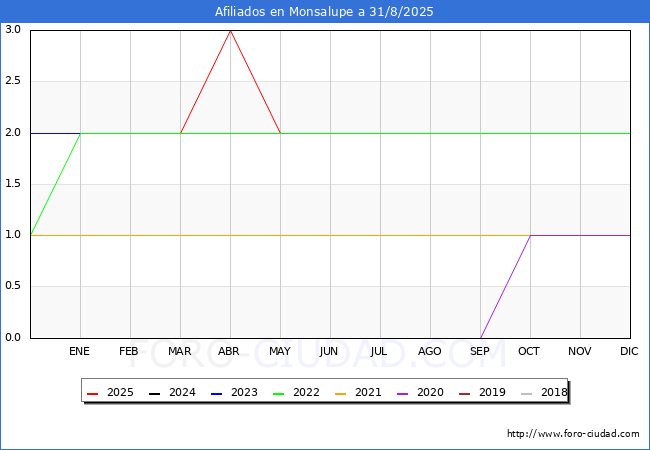Click the chart title 'Afiliados en Monsalupe'
The height and width of the screenshot is (450, 650).
325,12
